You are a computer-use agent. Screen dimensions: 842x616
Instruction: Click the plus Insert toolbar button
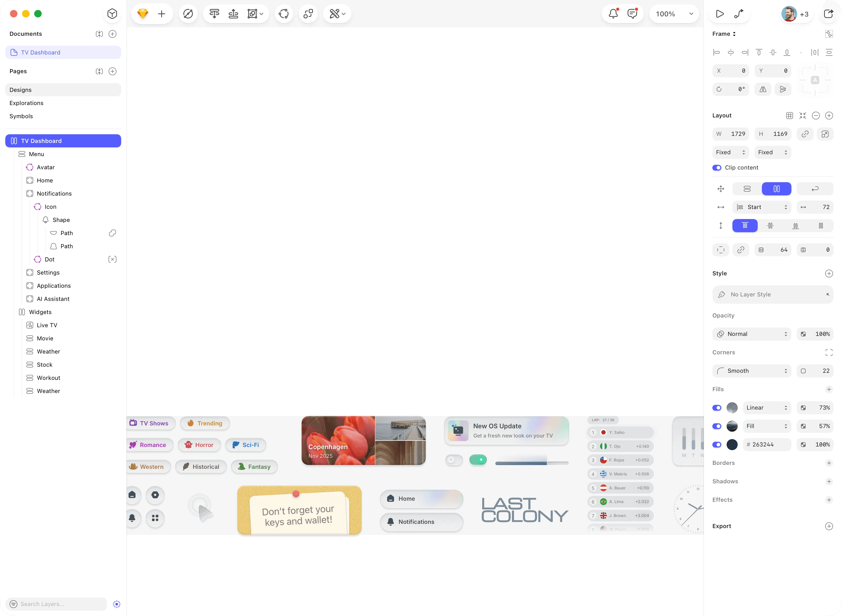pos(161,14)
